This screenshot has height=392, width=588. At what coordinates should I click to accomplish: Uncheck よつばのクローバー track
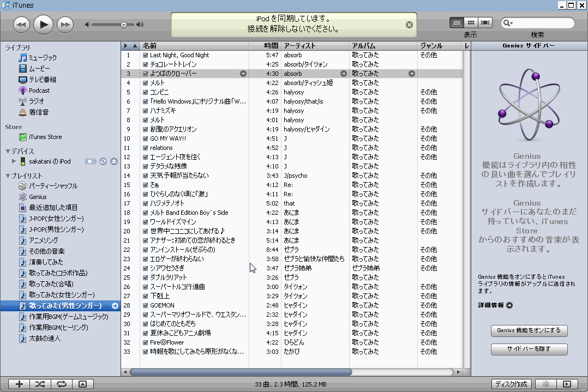pyautogui.click(x=145, y=74)
